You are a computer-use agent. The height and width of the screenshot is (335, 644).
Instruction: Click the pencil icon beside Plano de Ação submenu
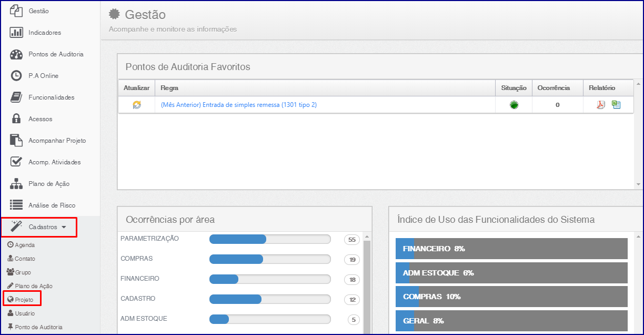(11, 285)
